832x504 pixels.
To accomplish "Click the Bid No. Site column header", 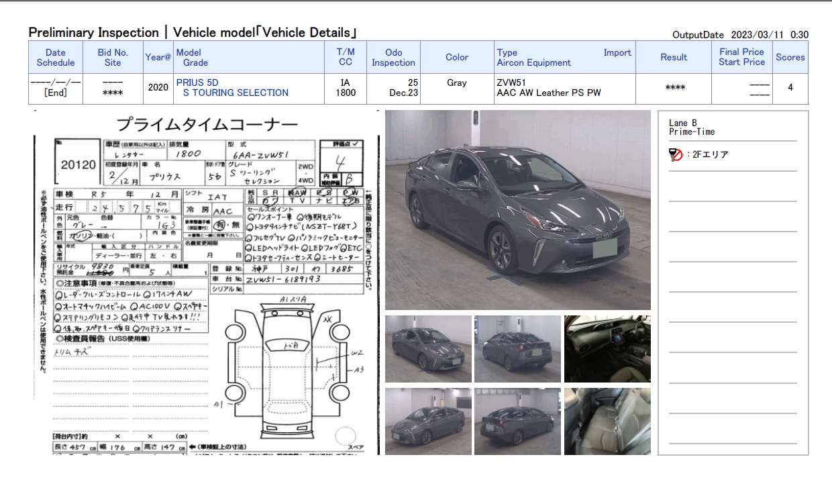I will (x=113, y=57).
